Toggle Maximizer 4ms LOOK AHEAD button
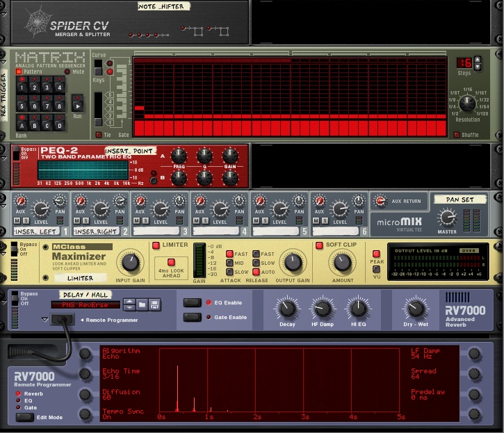This screenshot has width=504, height=433. [x=171, y=262]
